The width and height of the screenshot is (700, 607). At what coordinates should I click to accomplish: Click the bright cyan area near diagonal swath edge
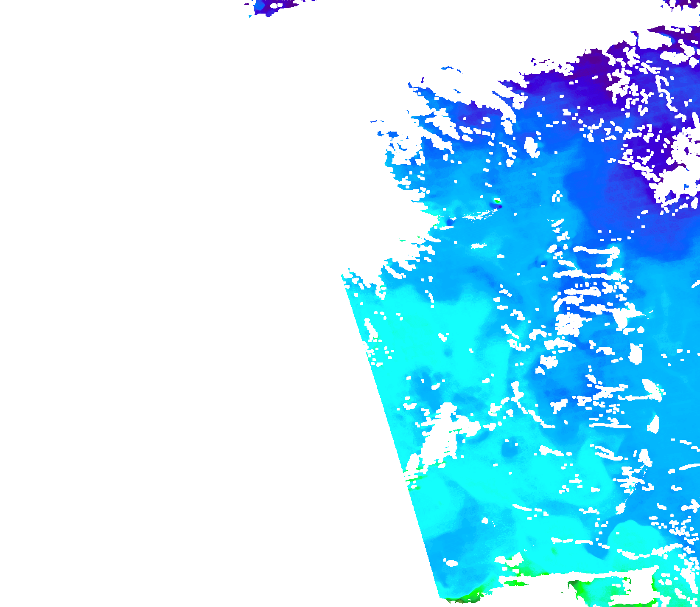407,323
